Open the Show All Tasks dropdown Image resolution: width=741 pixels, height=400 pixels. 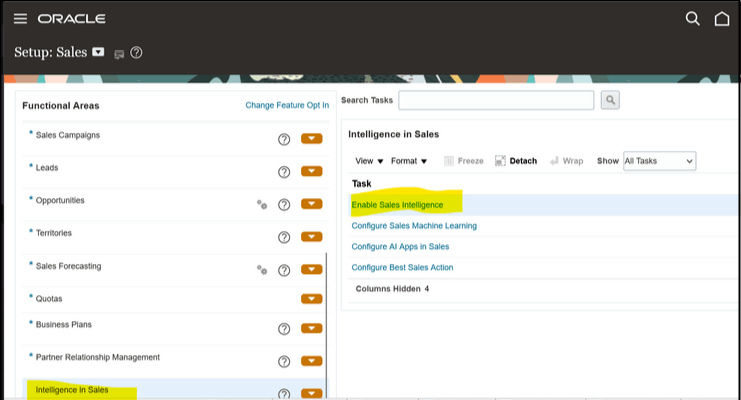659,161
